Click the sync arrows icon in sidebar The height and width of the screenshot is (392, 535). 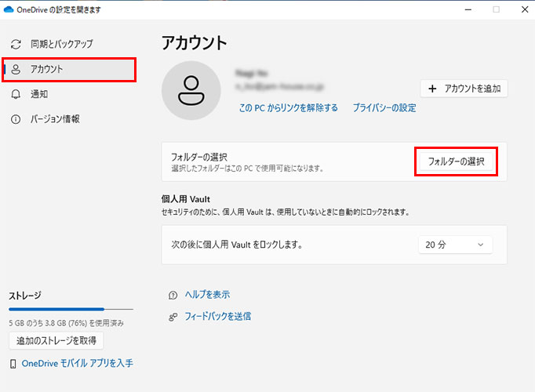16,44
